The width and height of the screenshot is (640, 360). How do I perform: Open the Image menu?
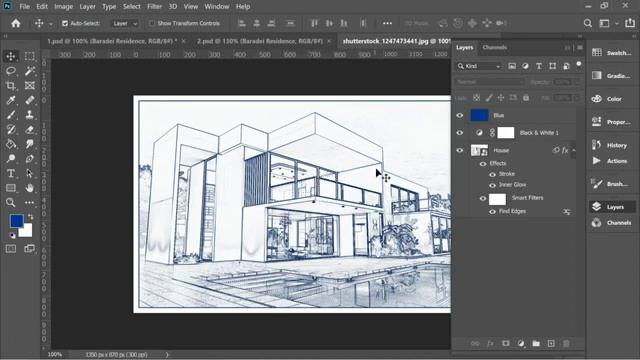click(x=63, y=7)
